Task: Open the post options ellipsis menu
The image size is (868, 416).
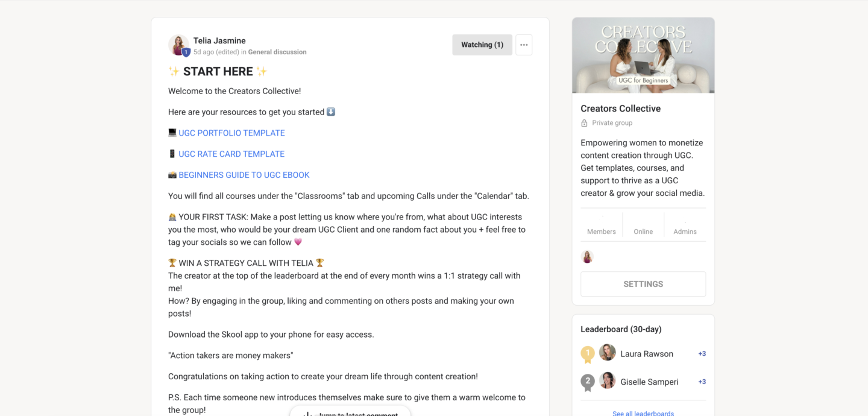Action: [523, 44]
